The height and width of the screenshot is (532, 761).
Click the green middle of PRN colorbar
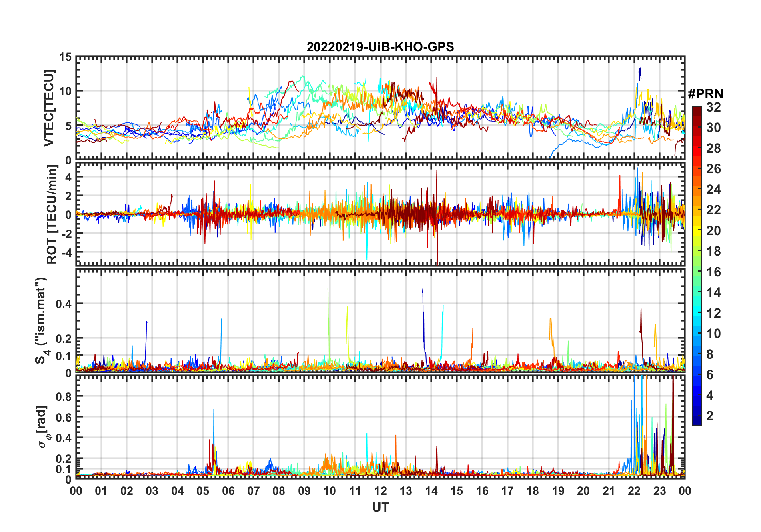[x=697, y=266]
